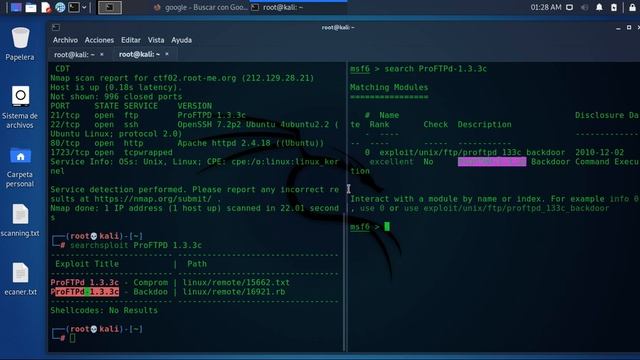
Task: Switch to workspace preview in panel
Action: (109, 7)
